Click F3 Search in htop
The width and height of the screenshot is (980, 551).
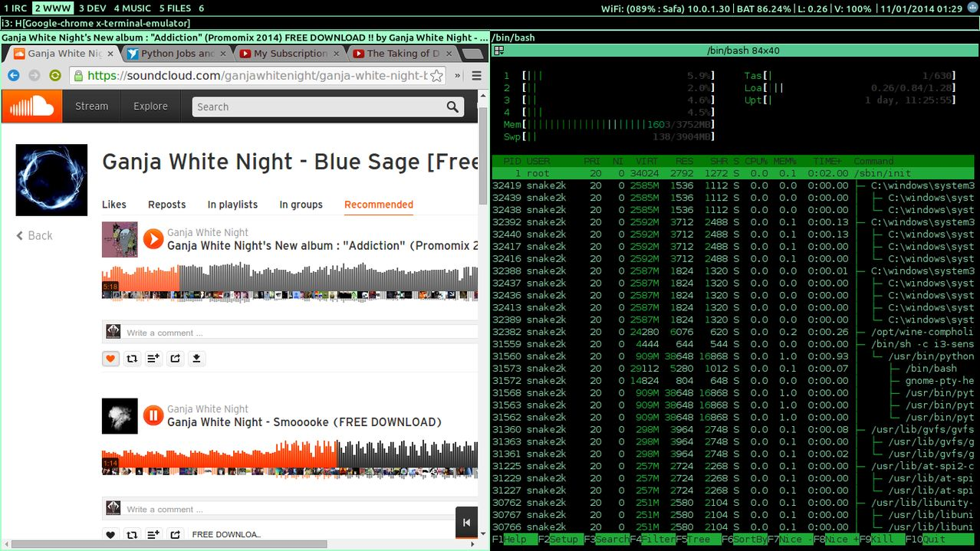(607, 540)
